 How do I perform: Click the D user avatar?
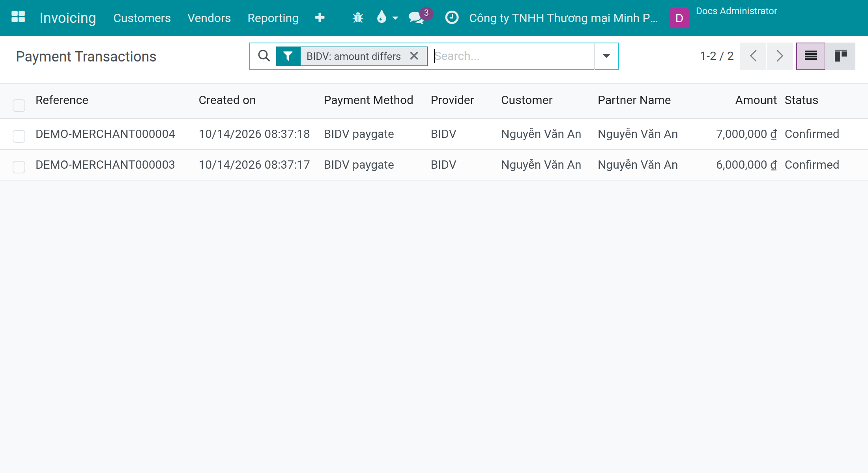[679, 18]
